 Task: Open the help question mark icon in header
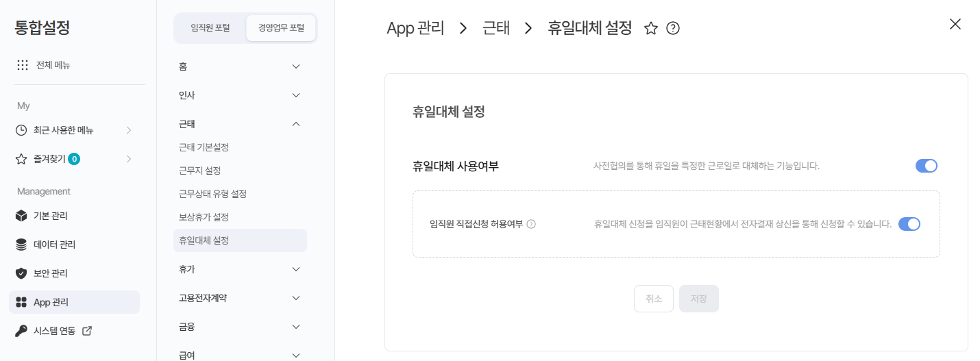(673, 28)
